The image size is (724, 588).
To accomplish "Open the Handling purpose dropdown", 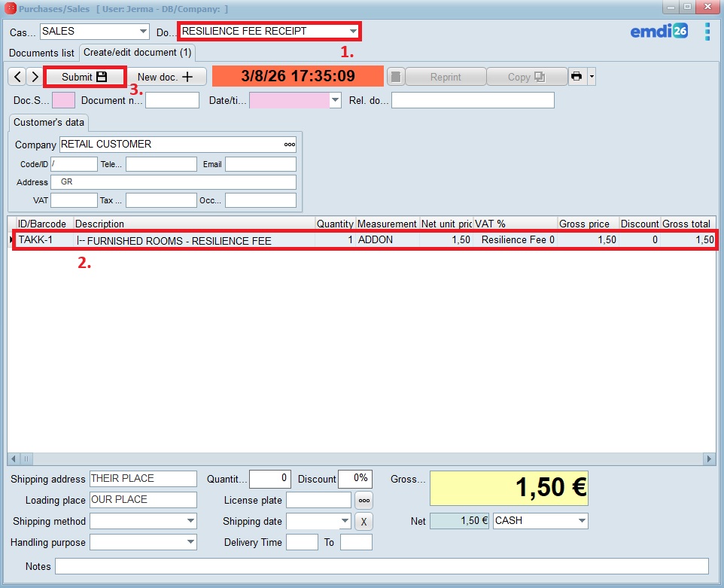I will click(190, 542).
